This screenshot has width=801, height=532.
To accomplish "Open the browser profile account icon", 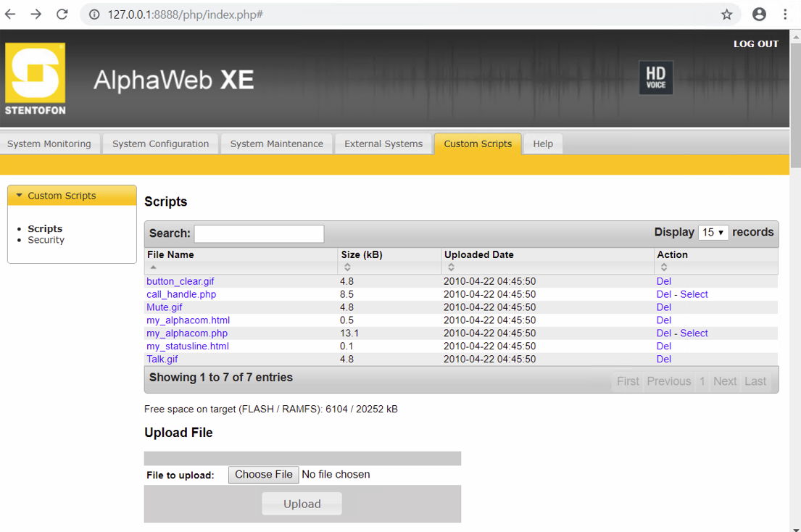I will (x=759, y=14).
